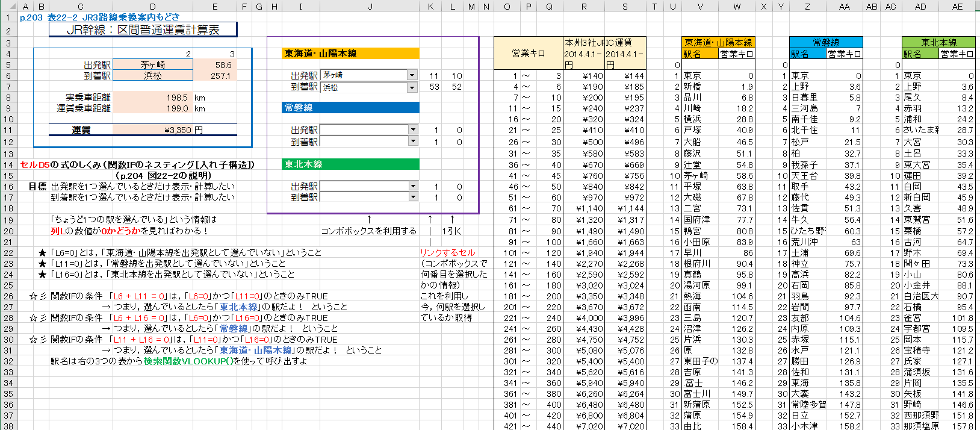Click the distance cell 104.6 beside 熱海

[737, 296]
